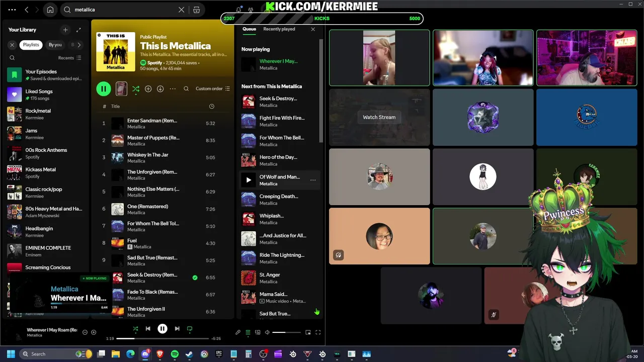This screenshot has width=644, height=362.
Task: Open the playlist preview thumbnail in header
Action: tap(121, 89)
